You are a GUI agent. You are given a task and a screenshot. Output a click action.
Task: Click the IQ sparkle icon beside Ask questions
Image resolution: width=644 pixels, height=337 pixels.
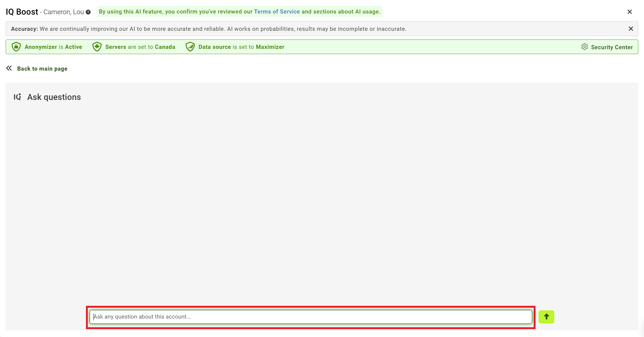point(17,97)
